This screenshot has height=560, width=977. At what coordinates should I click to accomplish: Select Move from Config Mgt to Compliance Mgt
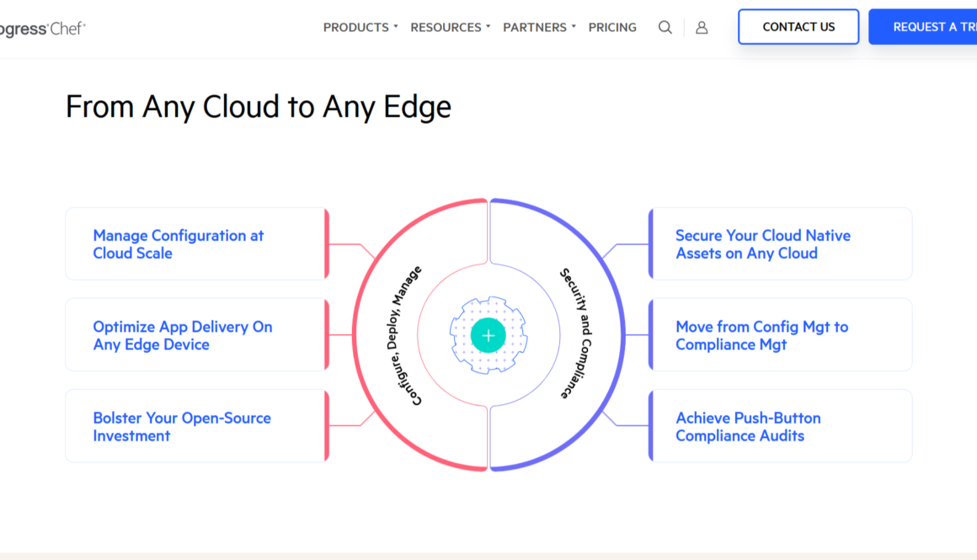761,335
